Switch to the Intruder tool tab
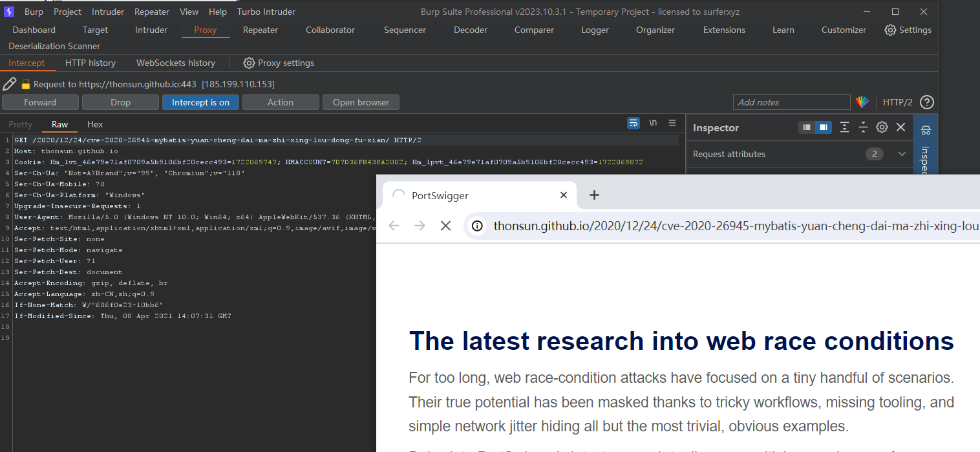The image size is (980, 452). point(151,30)
